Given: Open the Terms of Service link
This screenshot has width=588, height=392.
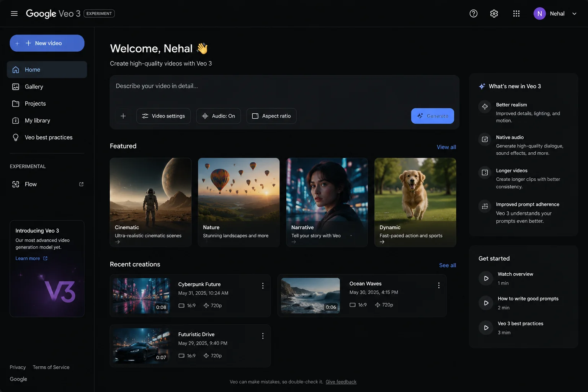Looking at the screenshot, I should coord(51,367).
